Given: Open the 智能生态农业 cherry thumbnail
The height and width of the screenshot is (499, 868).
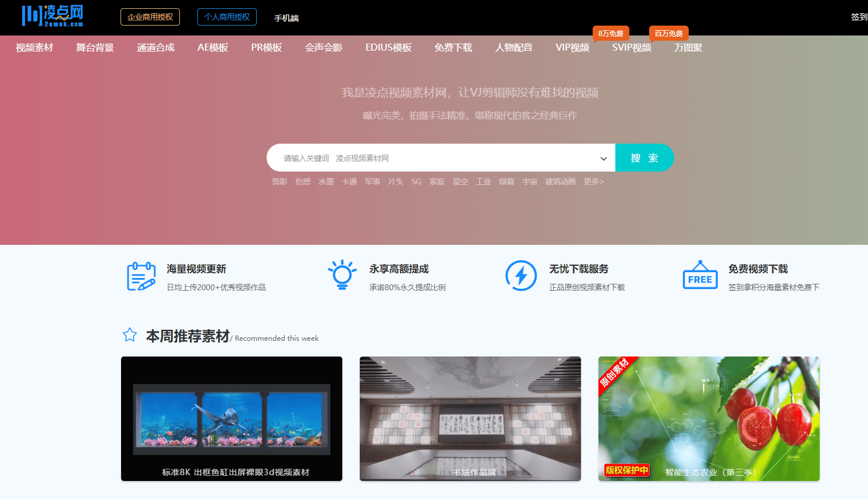Looking at the screenshot, I should tap(709, 419).
